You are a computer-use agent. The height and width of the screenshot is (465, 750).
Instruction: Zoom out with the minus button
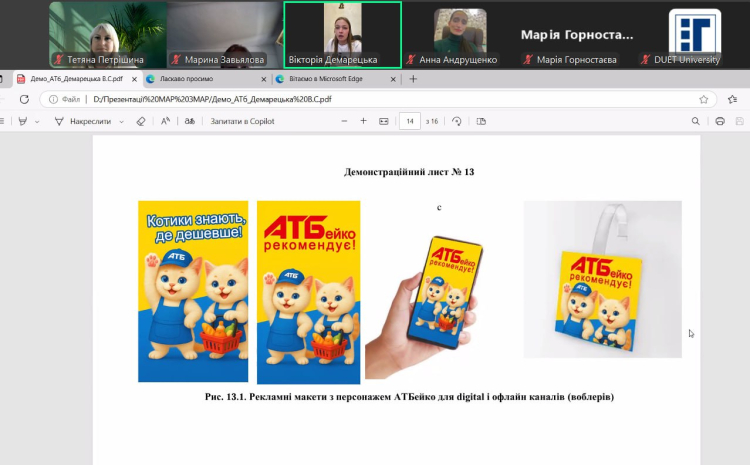pyautogui.click(x=346, y=121)
